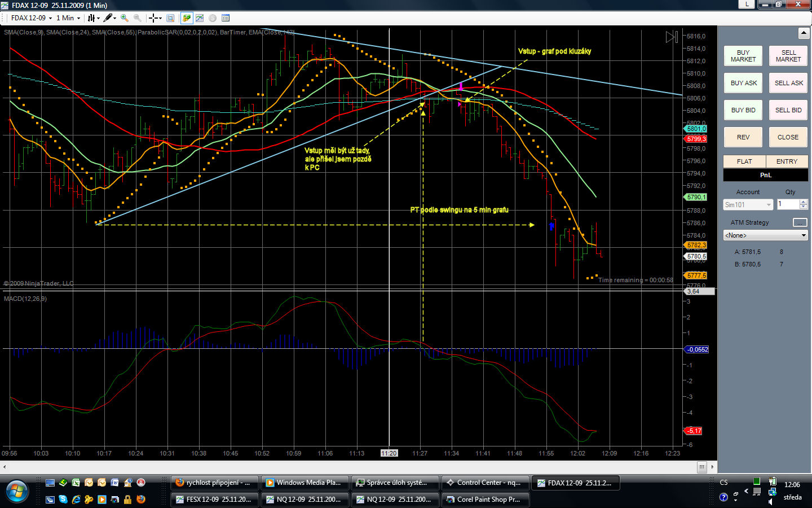Switch to Control Center taskbar window

click(x=485, y=483)
